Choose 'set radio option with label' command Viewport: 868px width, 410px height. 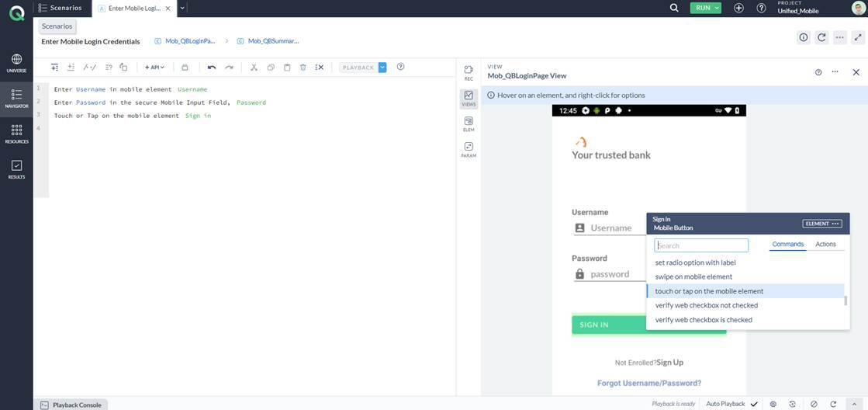click(x=745, y=262)
